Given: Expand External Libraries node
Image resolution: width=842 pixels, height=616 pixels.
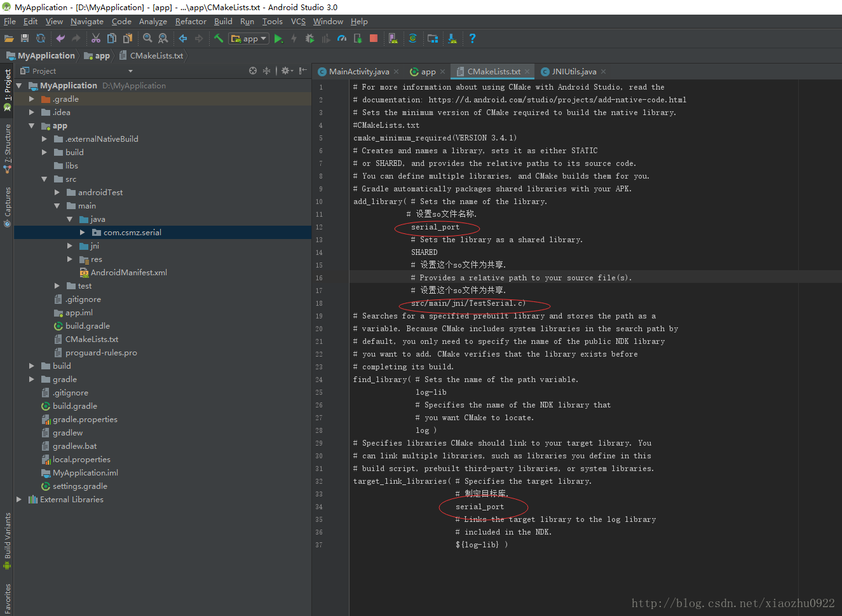Looking at the screenshot, I should tap(19, 499).
